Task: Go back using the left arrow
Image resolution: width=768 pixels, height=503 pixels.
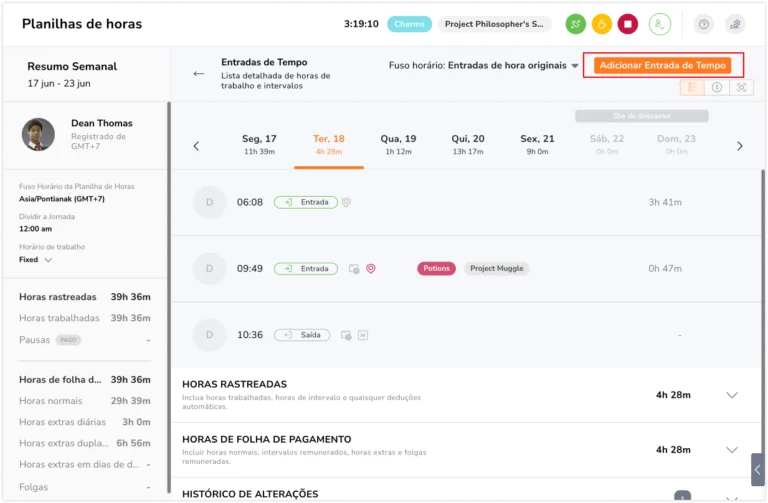Action: pos(198,73)
